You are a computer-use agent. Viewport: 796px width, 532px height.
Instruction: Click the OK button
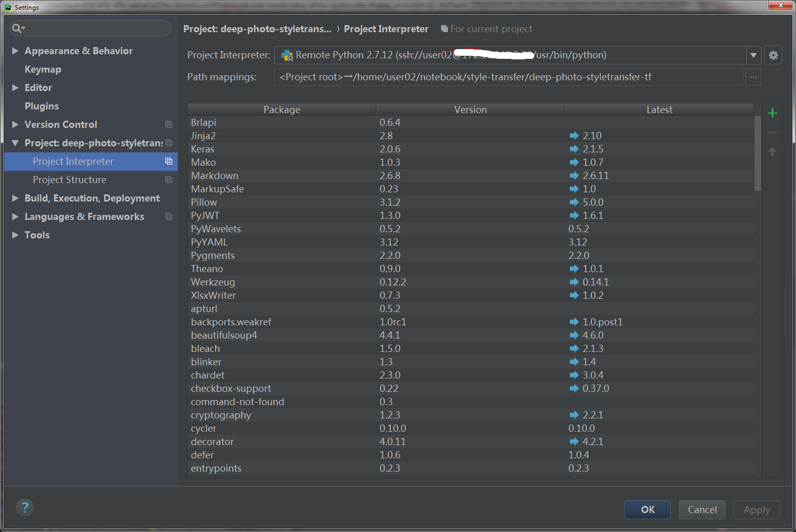click(x=647, y=509)
